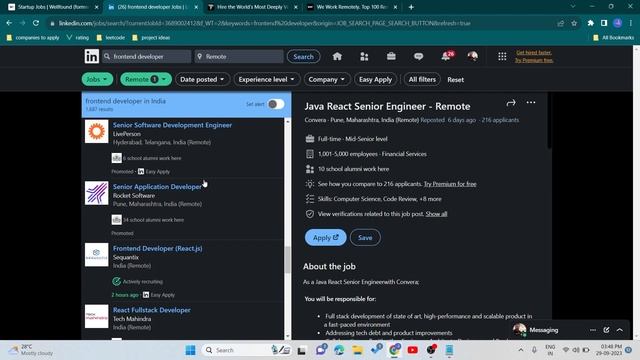Open My Network icon in LinkedIn navbar
This screenshot has height=360, width=640.
364,56
